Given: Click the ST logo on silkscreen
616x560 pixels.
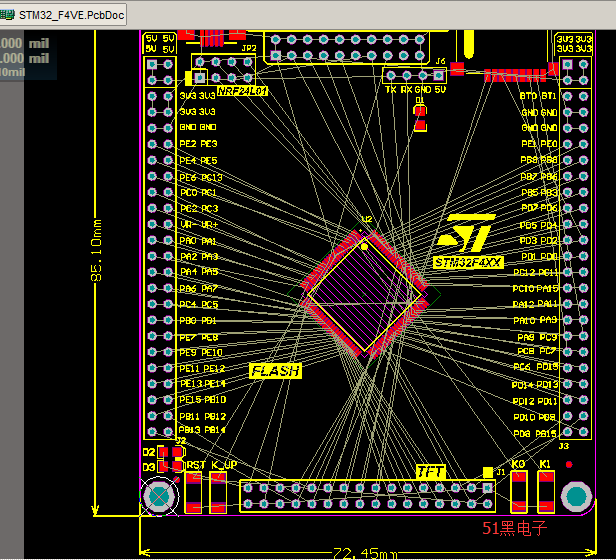Looking at the screenshot, I should point(465,233).
